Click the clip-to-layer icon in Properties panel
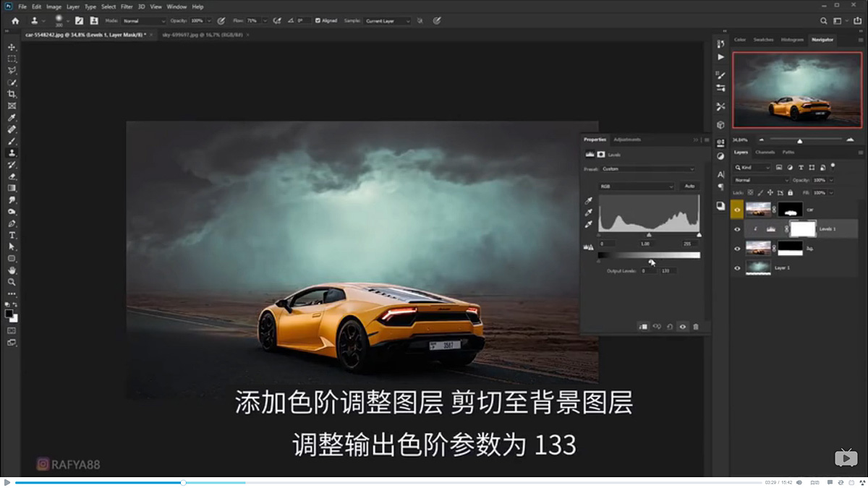 644,326
